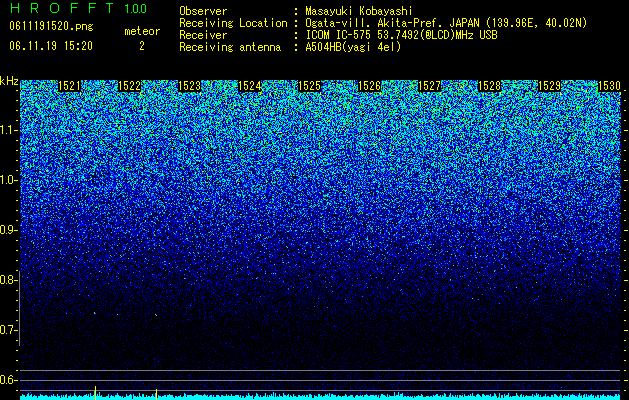
Task: Select the 0611191520.png filename text
Action: click(x=51, y=26)
